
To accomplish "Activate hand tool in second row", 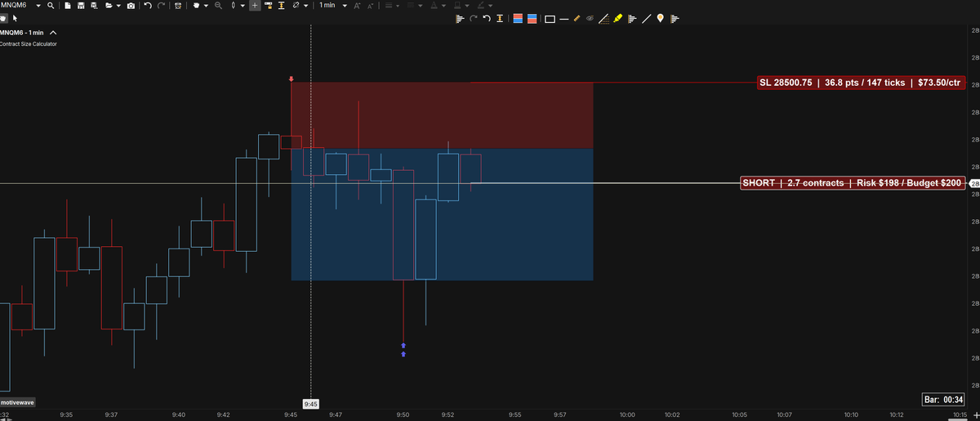I will [x=3, y=18].
